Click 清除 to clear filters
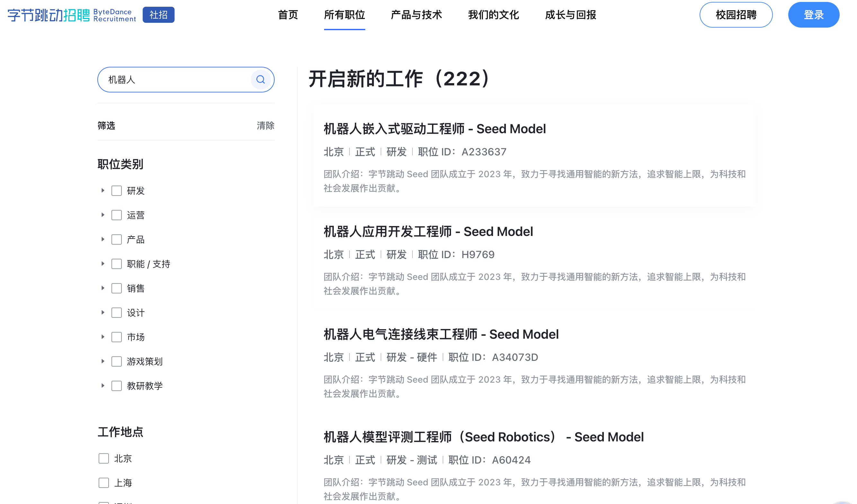Image resolution: width=857 pixels, height=504 pixels. click(x=266, y=126)
